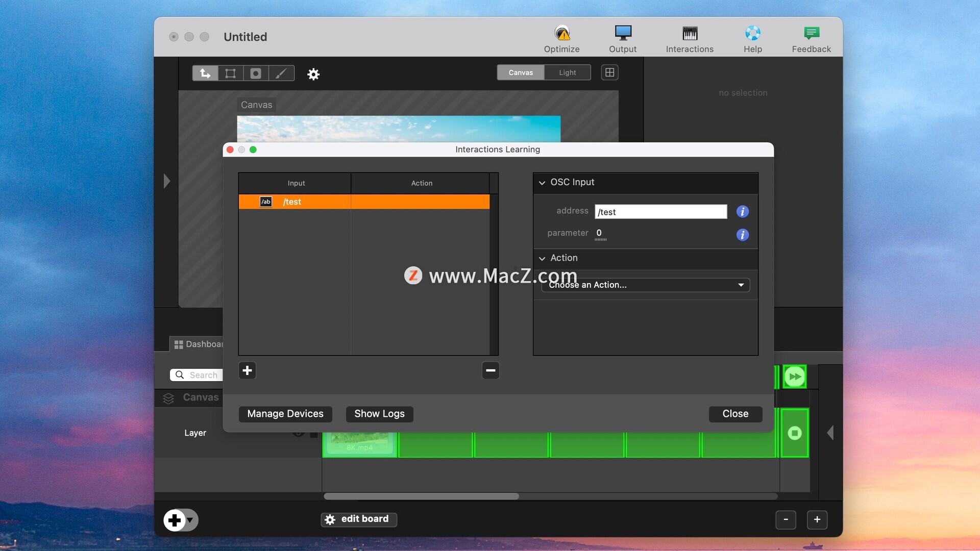
Task: Click the address info icon
Action: click(x=742, y=211)
